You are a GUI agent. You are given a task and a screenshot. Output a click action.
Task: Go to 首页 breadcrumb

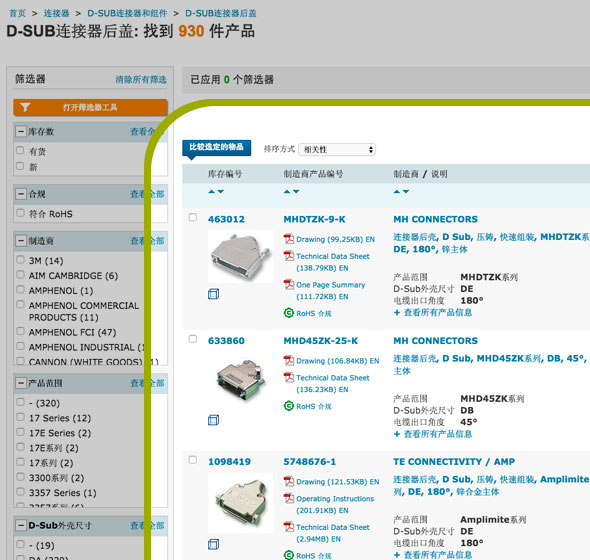[x=17, y=13]
